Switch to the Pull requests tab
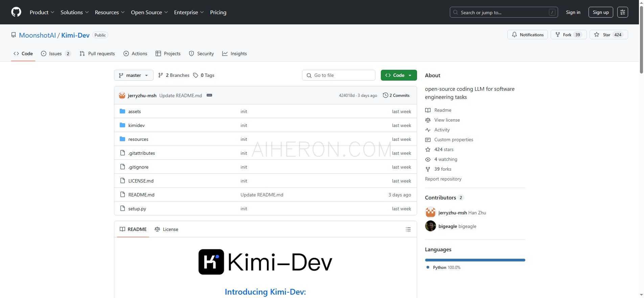 pos(97,54)
